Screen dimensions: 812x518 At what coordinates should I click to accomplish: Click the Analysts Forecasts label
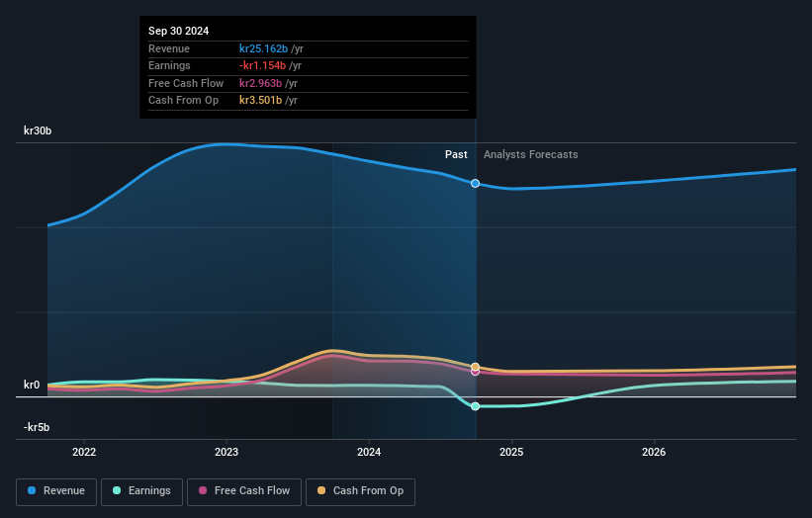click(x=531, y=154)
